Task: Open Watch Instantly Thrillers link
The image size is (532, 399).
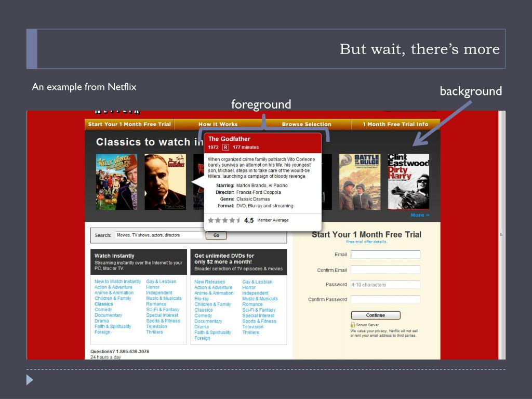Action: coord(154,332)
